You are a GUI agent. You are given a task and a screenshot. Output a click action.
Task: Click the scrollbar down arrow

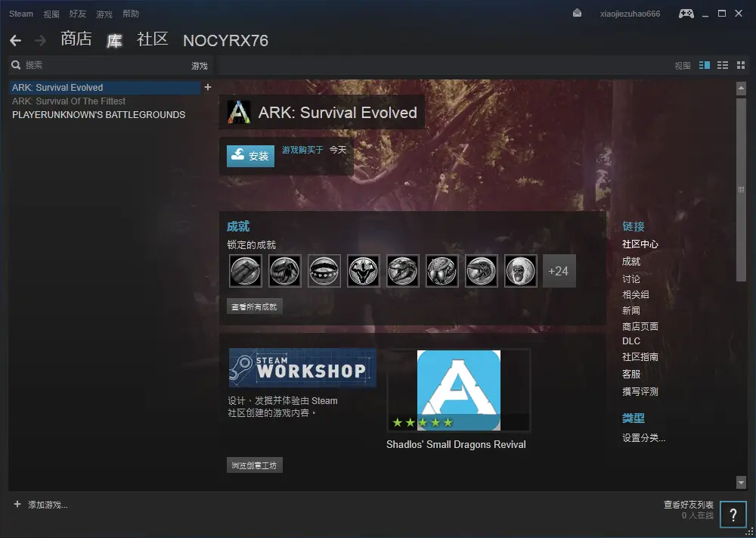click(x=741, y=481)
